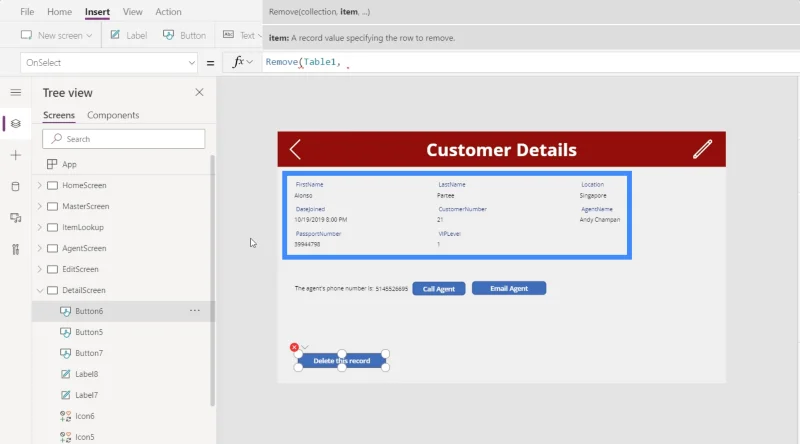
Task: Open the hamburger menu in left rail
Action: coord(16,92)
